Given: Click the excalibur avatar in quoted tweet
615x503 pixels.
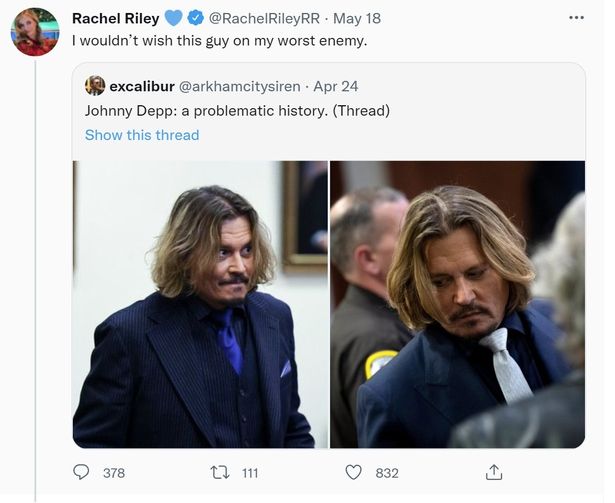Looking at the screenshot, I should pos(95,85).
